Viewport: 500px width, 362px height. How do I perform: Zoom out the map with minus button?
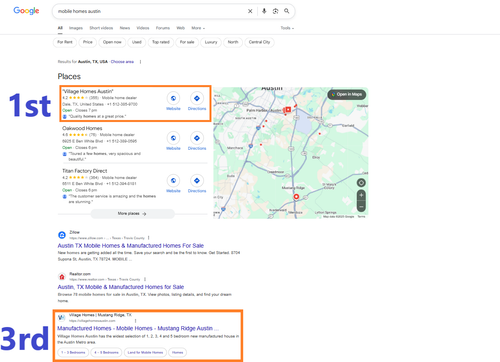361,206
